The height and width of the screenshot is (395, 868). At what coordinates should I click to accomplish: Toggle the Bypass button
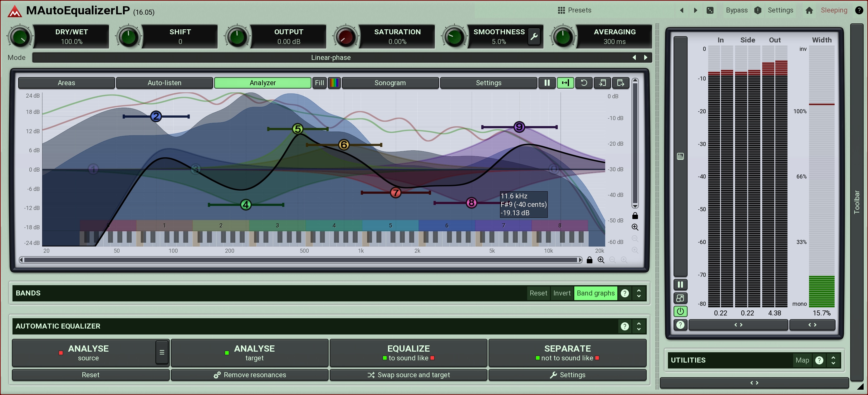pyautogui.click(x=737, y=10)
